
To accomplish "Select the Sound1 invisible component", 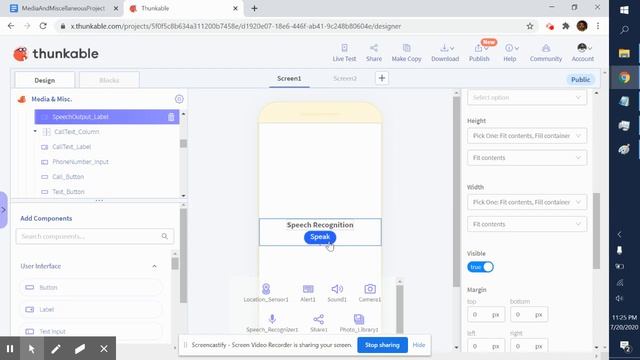I will (337, 293).
